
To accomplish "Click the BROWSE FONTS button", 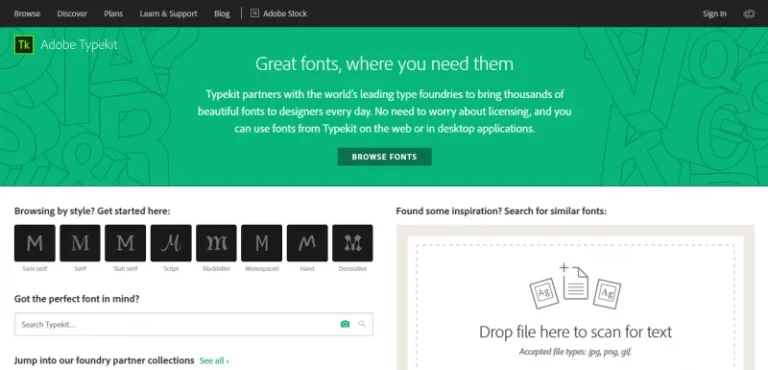I will [384, 157].
